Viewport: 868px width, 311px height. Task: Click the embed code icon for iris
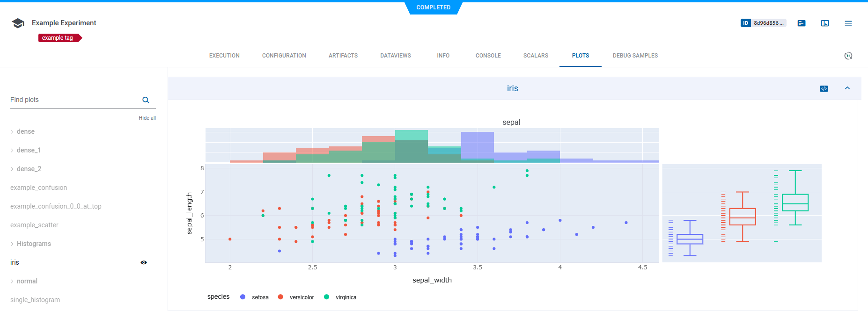tap(824, 89)
